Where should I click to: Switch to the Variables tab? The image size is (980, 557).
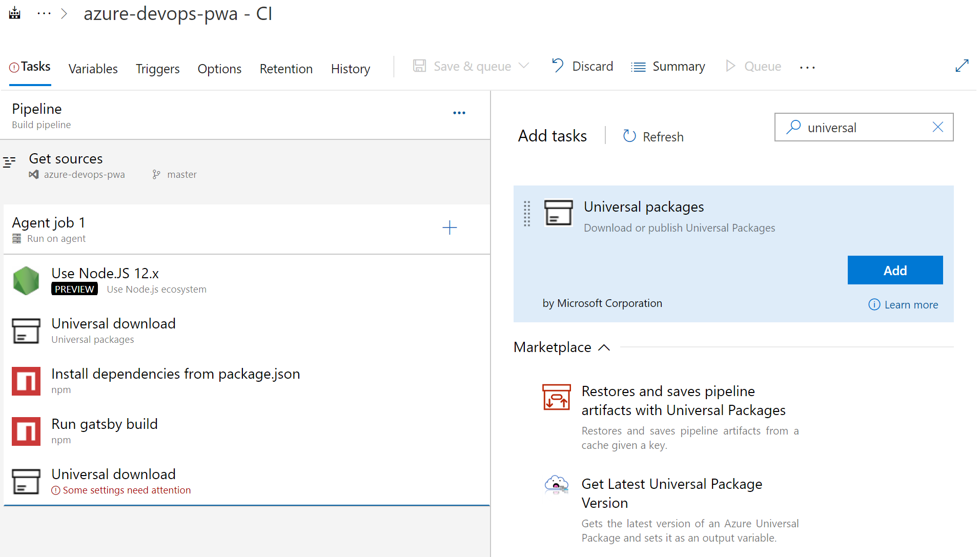click(93, 69)
